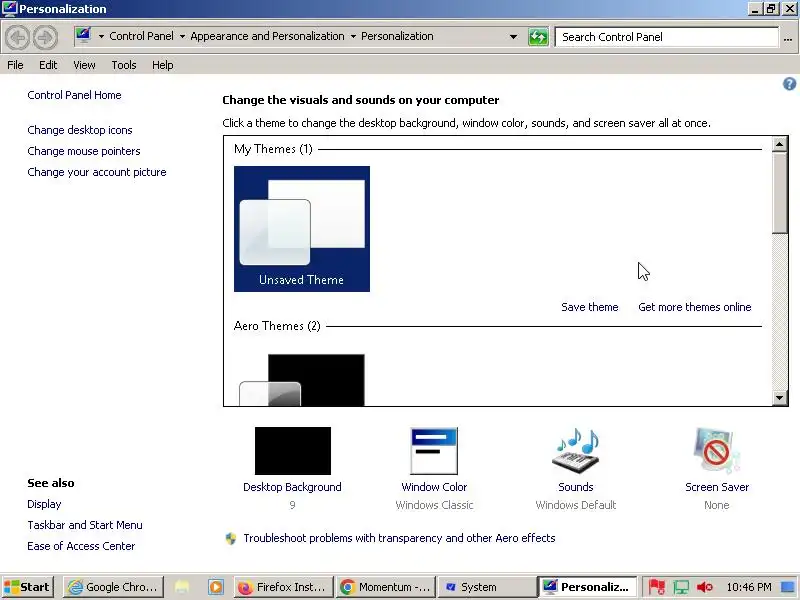Select the first Aero theme thumbnail
The image size is (800, 600).
[x=302, y=380]
